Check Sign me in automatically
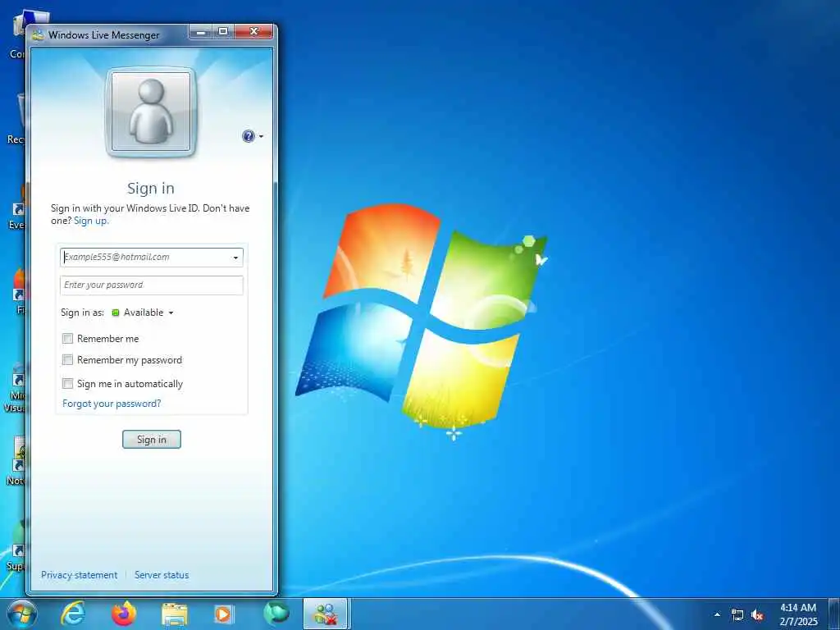Viewport: 840px width, 630px height. tap(67, 384)
